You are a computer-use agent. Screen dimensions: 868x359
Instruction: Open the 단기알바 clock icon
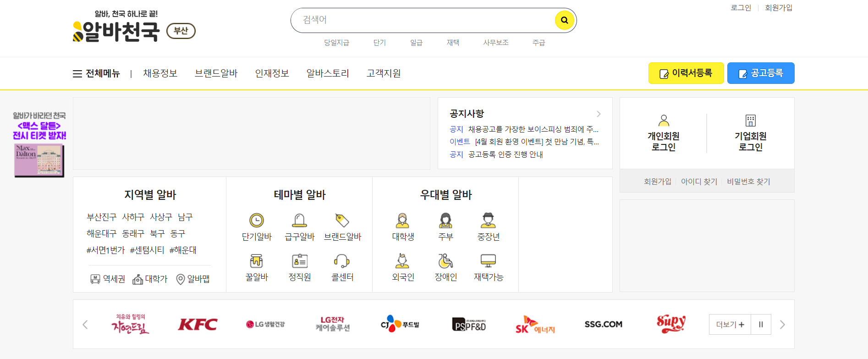[257, 221]
